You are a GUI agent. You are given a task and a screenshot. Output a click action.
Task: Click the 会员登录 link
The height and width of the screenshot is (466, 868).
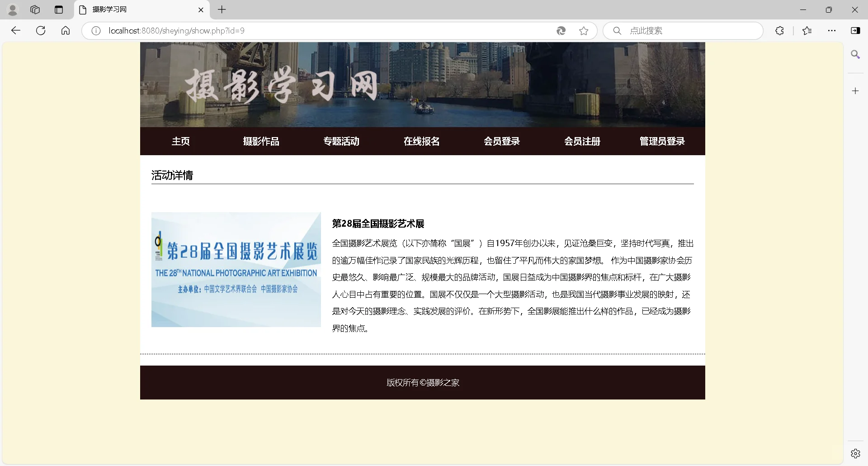(502, 141)
